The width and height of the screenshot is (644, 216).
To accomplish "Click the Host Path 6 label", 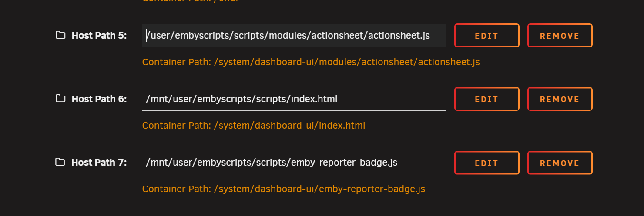I will point(99,99).
